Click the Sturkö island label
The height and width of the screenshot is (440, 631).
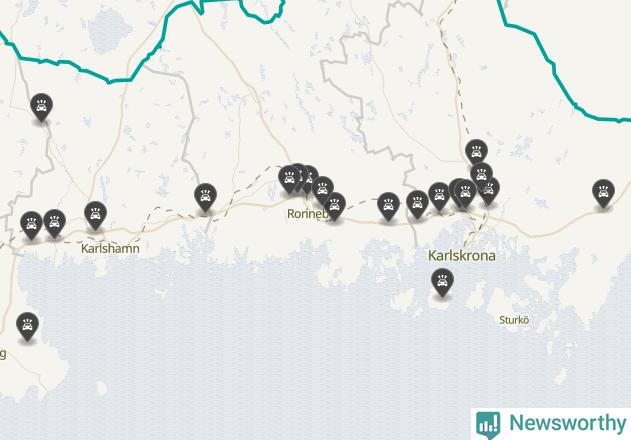click(x=514, y=320)
